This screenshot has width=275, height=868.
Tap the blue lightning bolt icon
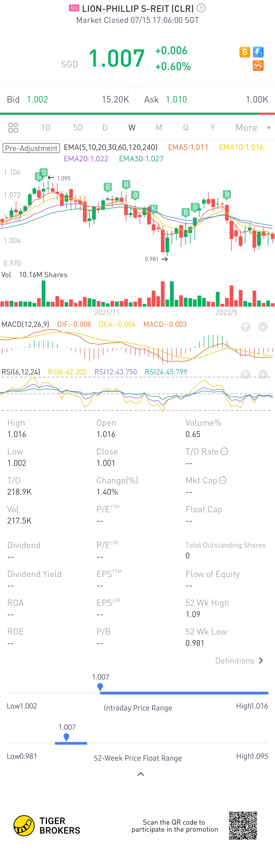[258, 52]
